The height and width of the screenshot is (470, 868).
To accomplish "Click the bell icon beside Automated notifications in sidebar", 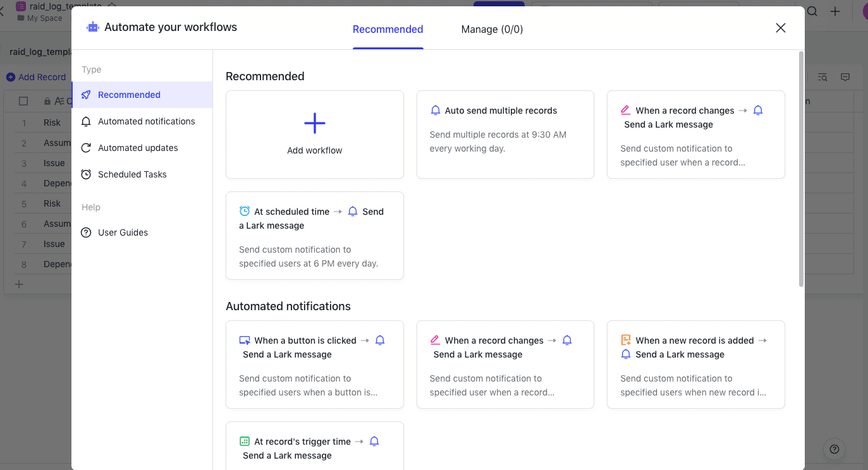I will pyautogui.click(x=86, y=121).
